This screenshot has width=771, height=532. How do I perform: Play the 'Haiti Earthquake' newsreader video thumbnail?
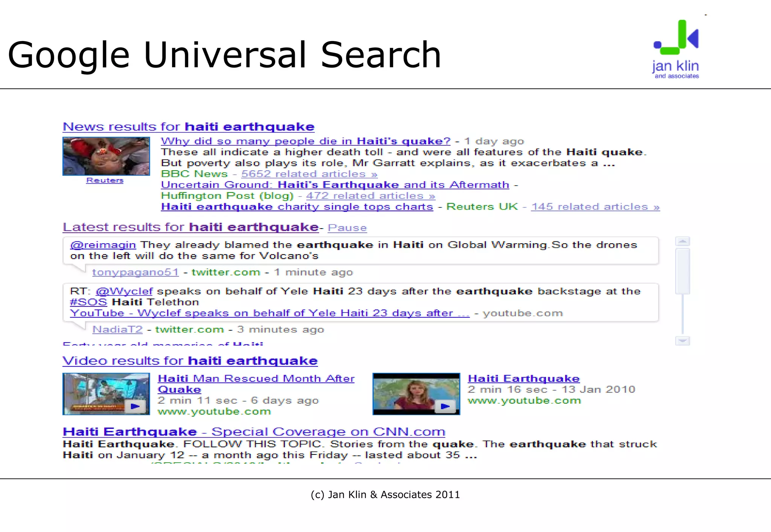[416, 394]
